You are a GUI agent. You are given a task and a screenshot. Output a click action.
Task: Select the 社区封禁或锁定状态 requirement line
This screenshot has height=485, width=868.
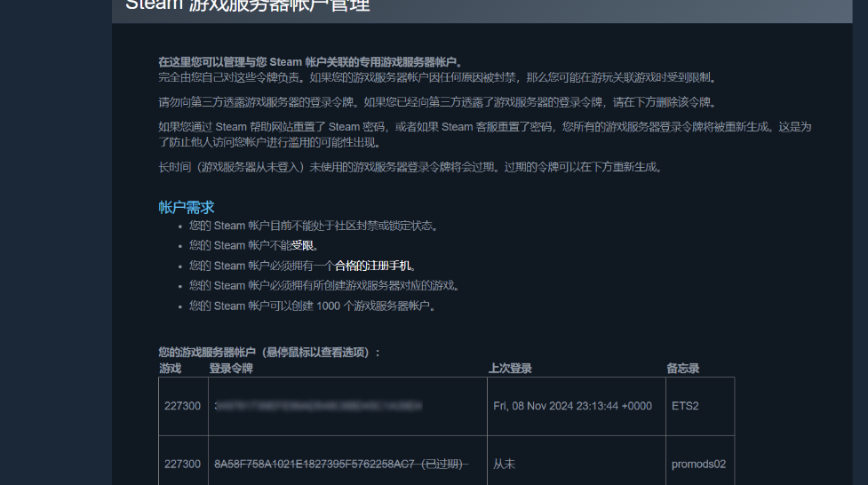click(314, 226)
